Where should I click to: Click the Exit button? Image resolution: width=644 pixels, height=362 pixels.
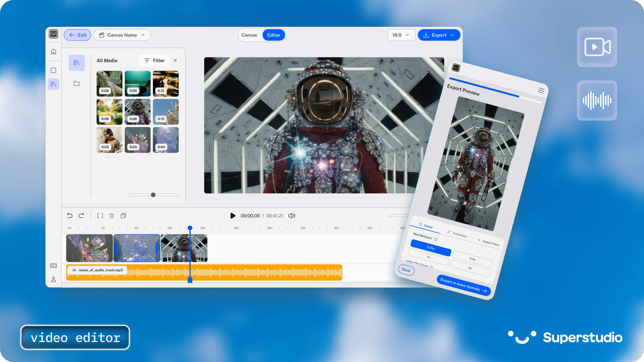[77, 35]
